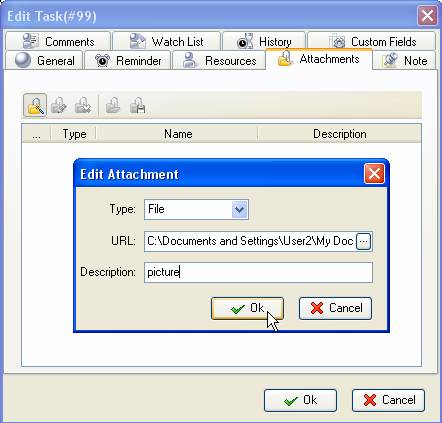
Task: Click the delete attachment toolbar icon
Action: [x=83, y=105]
